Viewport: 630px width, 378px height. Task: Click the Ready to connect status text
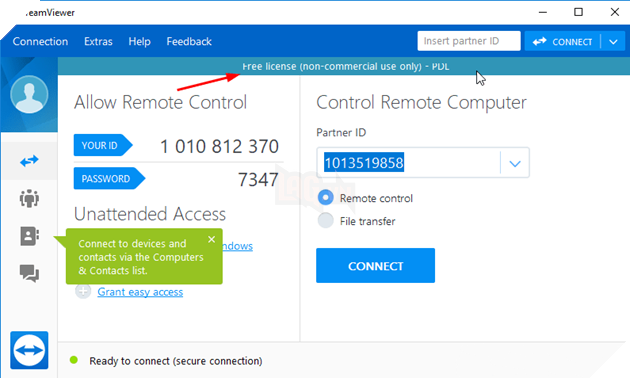point(176,361)
